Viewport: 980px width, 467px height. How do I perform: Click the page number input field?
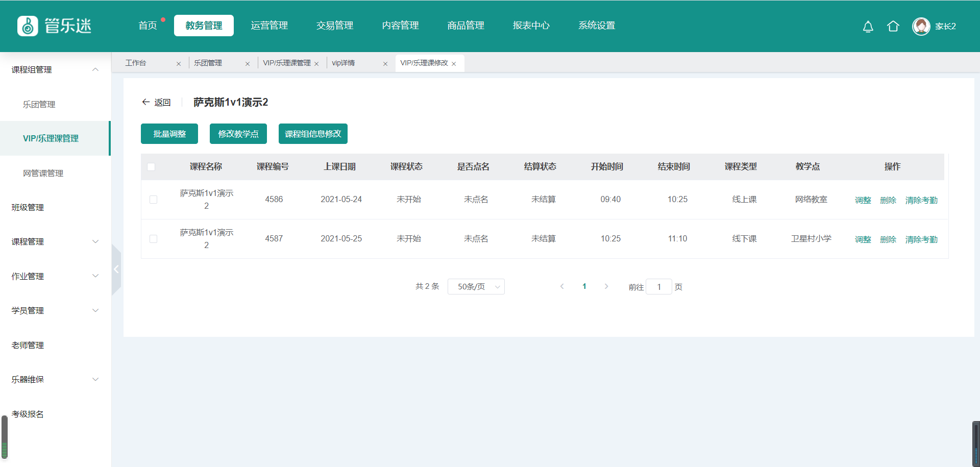[658, 287]
